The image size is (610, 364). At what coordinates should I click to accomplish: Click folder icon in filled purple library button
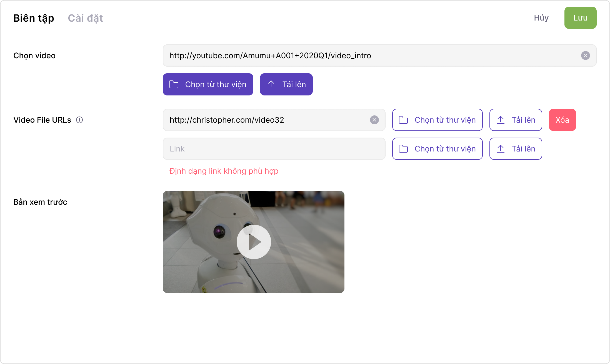[x=174, y=84]
